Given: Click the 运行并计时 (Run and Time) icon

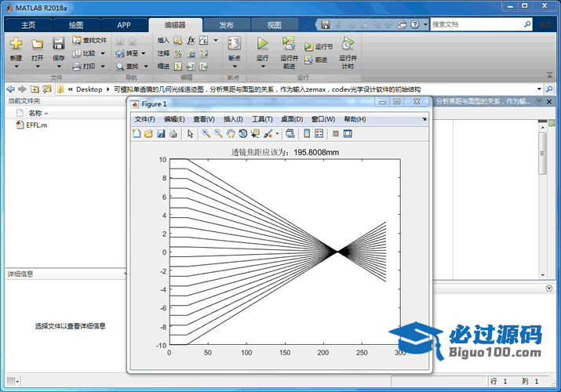Looking at the screenshot, I should pyautogui.click(x=348, y=43).
